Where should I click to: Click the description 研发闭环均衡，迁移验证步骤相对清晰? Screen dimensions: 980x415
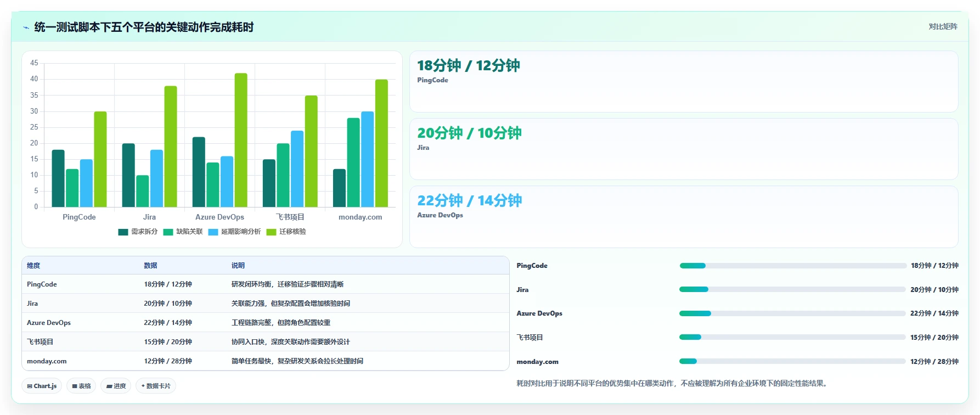[288, 284]
